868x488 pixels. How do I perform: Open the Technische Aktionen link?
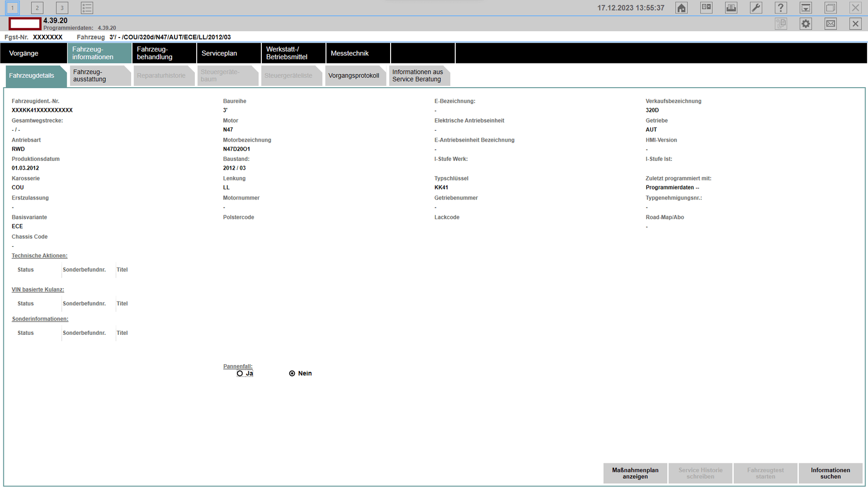pos(40,256)
